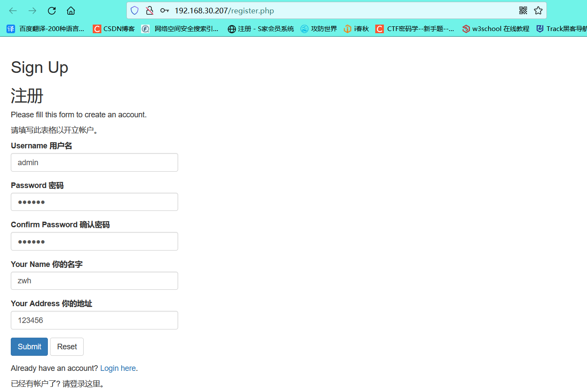Image resolution: width=587 pixels, height=392 pixels.
Task: Click the 请填写此表格以开立帐户 text
Action: point(56,130)
